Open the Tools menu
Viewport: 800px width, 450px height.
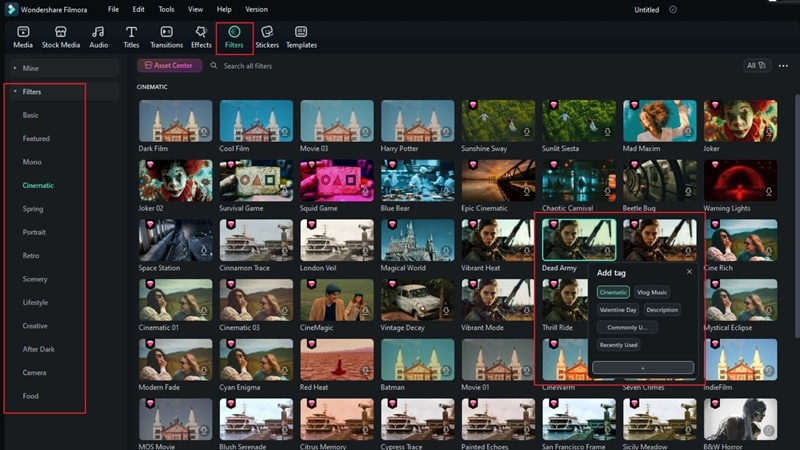[166, 9]
